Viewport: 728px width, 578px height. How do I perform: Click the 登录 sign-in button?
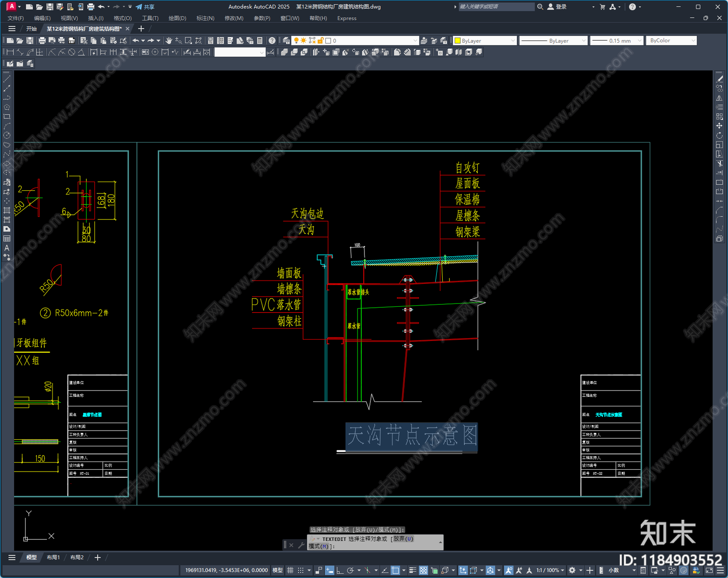pos(557,7)
